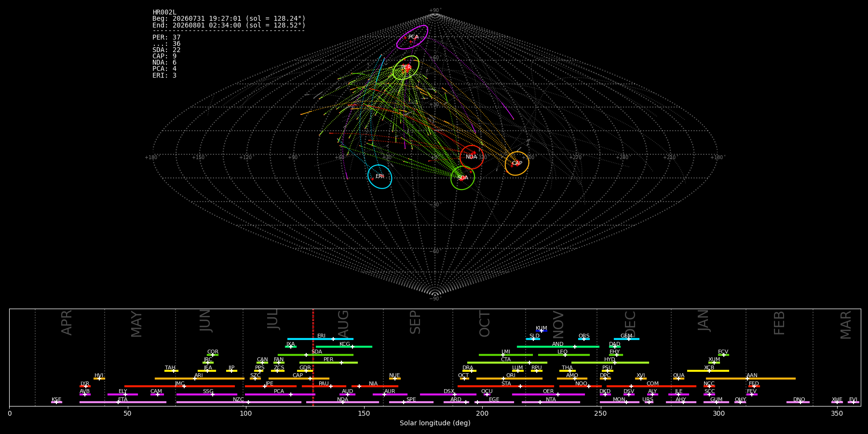Click the 300 tick on longitude axis

pyautogui.click(x=719, y=414)
